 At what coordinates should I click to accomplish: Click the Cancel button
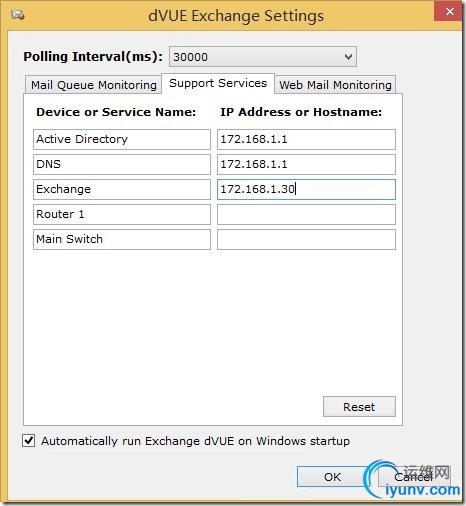click(413, 477)
